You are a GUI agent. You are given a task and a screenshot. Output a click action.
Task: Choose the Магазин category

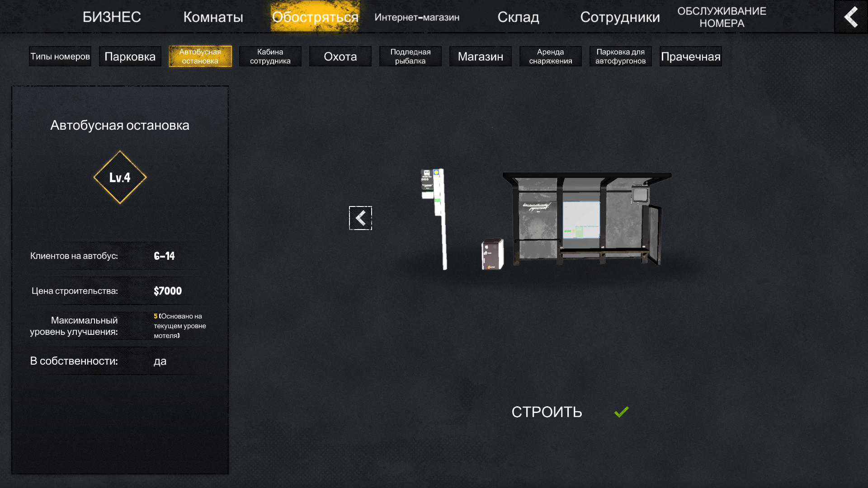(x=481, y=56)
